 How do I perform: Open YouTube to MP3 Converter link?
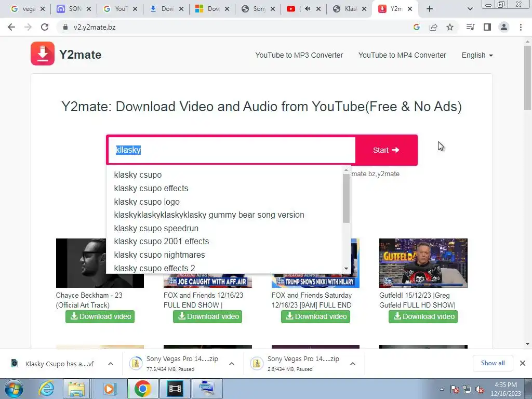(299, 55)
